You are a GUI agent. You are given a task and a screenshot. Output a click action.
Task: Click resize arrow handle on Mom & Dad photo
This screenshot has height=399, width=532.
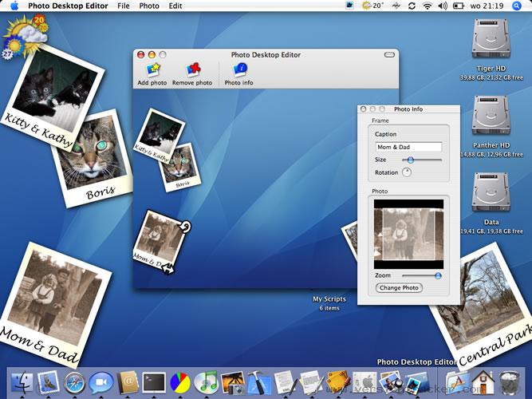167,268
